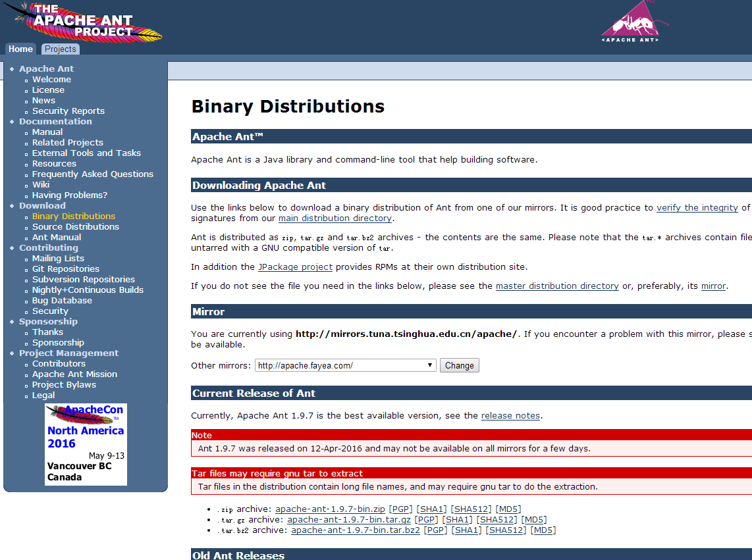Open the Sponsorship sub-item link
This screenshot has width=752, height=560.
pos(58,343)
